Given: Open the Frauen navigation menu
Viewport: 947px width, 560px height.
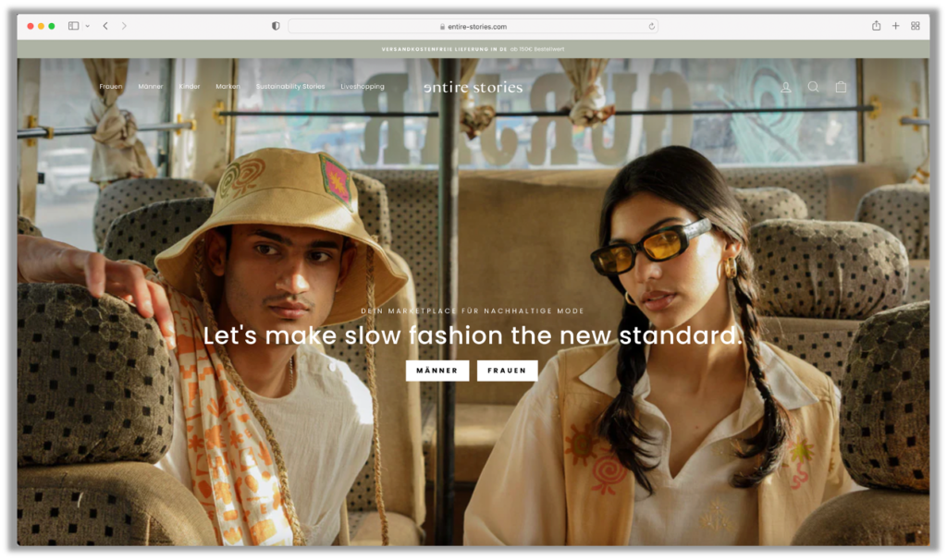Looking at the screenshot, I should coord(111,87).
